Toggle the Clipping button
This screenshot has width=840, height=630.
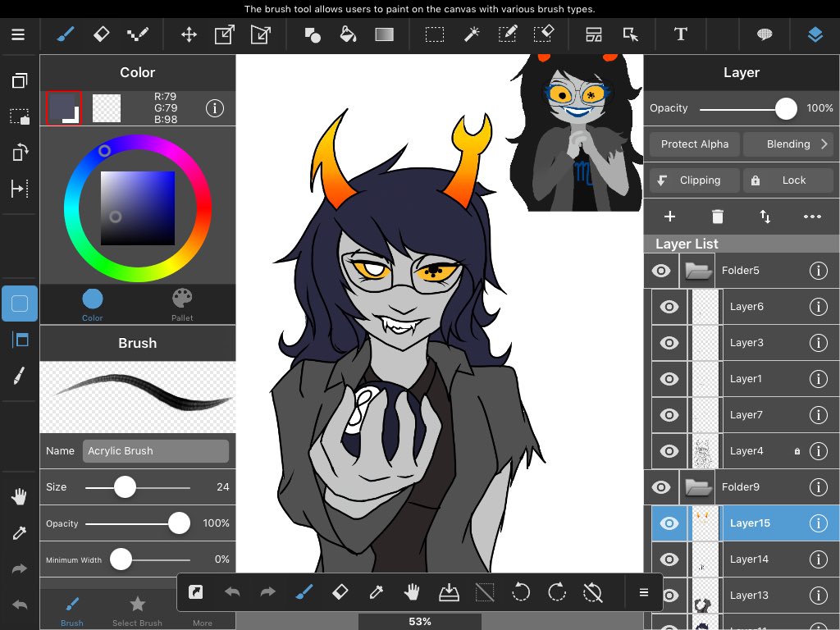point(694,180)
